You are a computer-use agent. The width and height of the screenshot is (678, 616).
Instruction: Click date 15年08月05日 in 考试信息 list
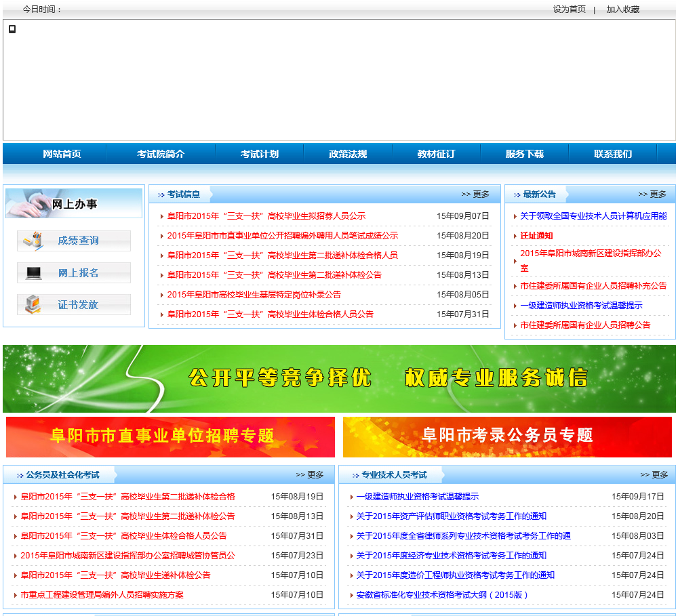462,294
